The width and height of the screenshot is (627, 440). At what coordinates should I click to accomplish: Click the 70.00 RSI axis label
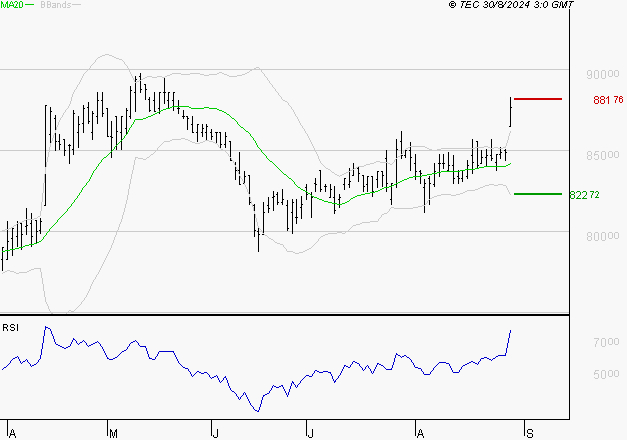[x=606, y=342]
